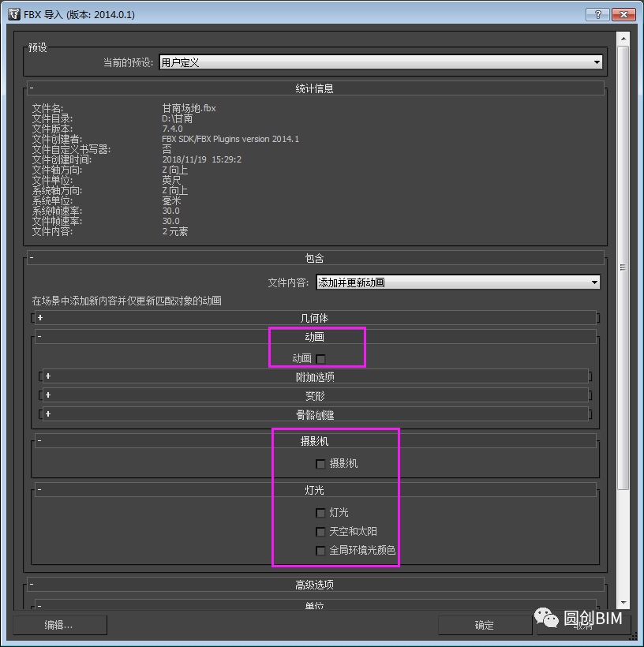Image resolution: width=644 pixels, height=647 pixels.
Task: Expand the 附加选项 sub-section
Action: tap(48, 377)
